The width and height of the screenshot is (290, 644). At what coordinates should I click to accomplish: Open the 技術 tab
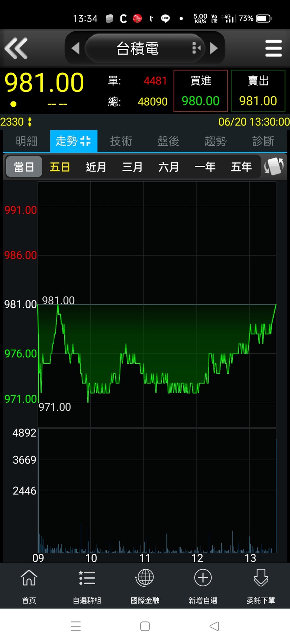pyautogui.click(x=121, y=141)
